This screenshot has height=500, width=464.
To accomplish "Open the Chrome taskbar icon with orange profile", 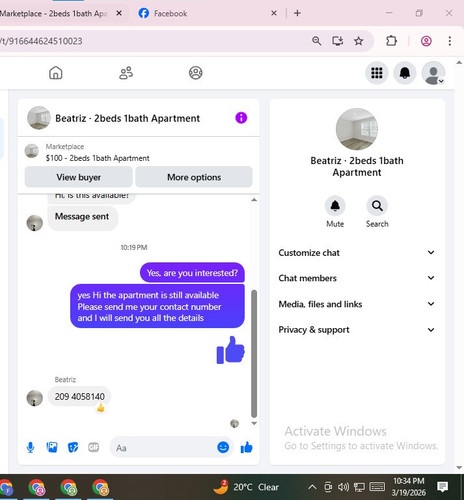I will (100, 487).
